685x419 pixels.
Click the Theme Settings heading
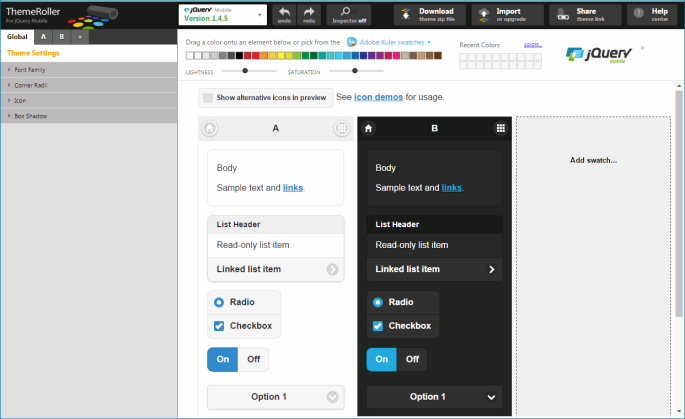click(x=33, y=53)
